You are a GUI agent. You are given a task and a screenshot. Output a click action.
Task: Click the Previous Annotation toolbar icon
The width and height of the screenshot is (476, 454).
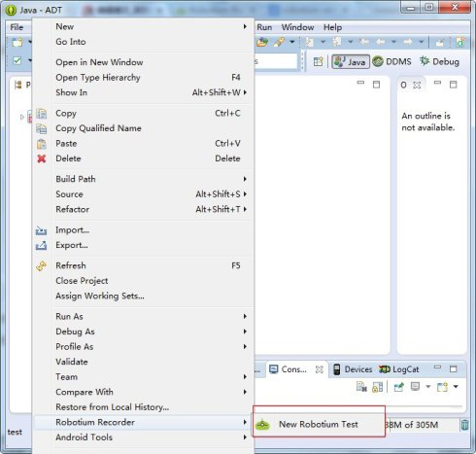click(x=337, y=42)
